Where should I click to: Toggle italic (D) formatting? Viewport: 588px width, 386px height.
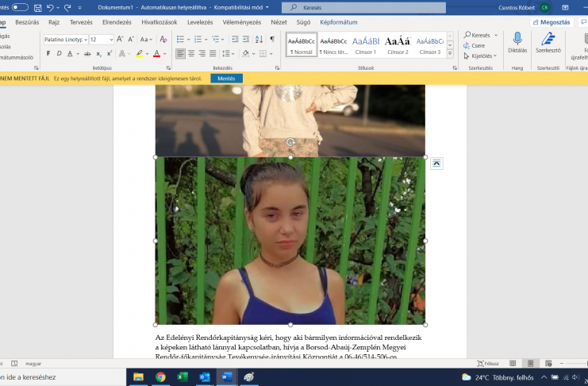coord(59,54)
